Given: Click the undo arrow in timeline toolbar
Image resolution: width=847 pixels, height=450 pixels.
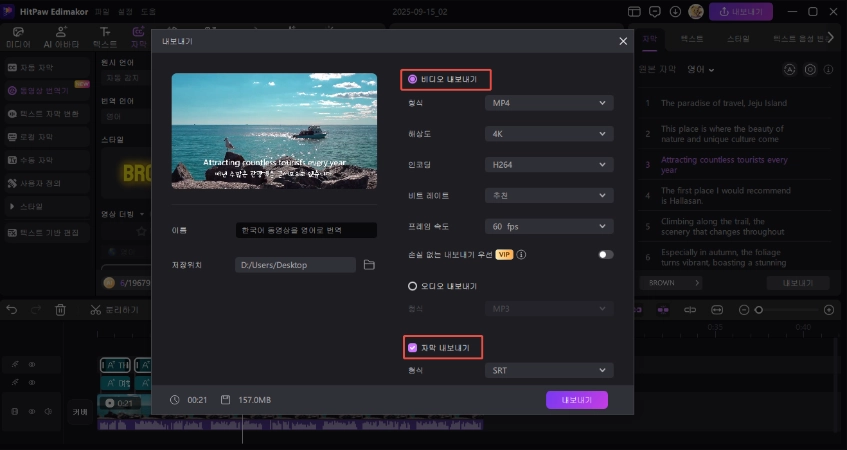Looking at the screenshot, I should 12,310.
